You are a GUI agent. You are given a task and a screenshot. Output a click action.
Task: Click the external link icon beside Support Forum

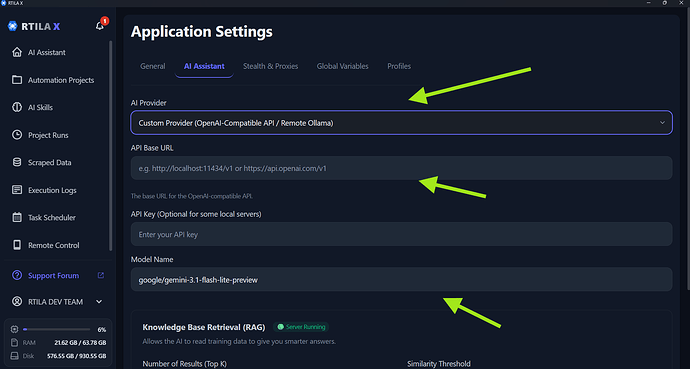101,275
